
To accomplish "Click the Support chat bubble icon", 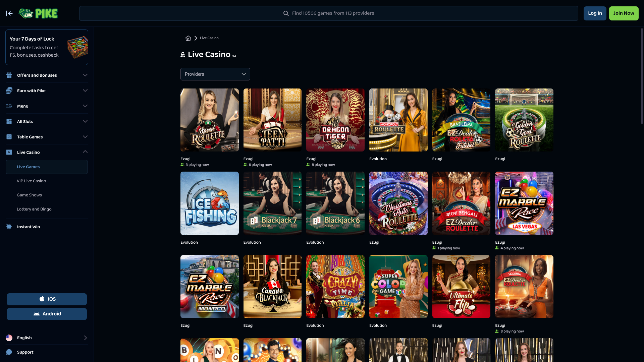I will (x=9, y=352).
